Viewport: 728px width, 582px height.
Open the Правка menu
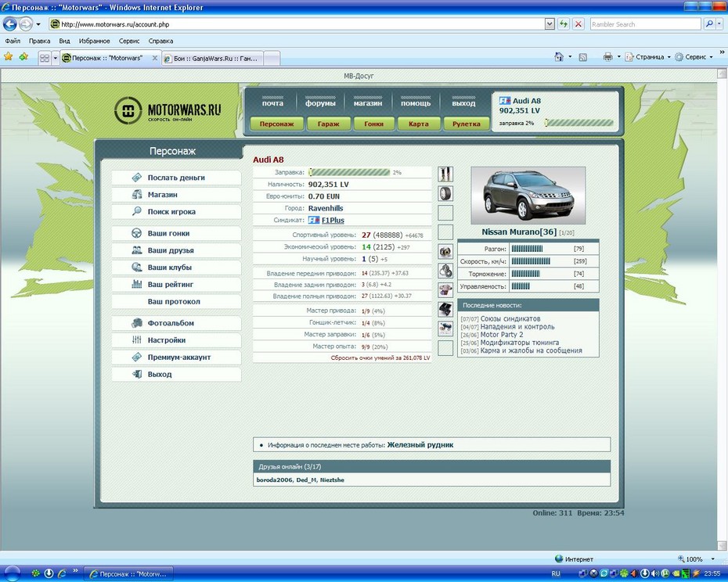(x=39, y=41)
